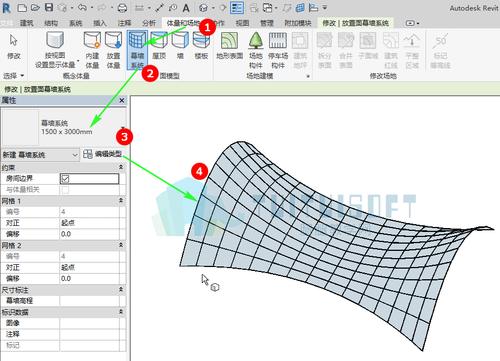The image size is (500, 361).
Task: Open the type selector showing 1500 x 3000mm
Action: 64,128
